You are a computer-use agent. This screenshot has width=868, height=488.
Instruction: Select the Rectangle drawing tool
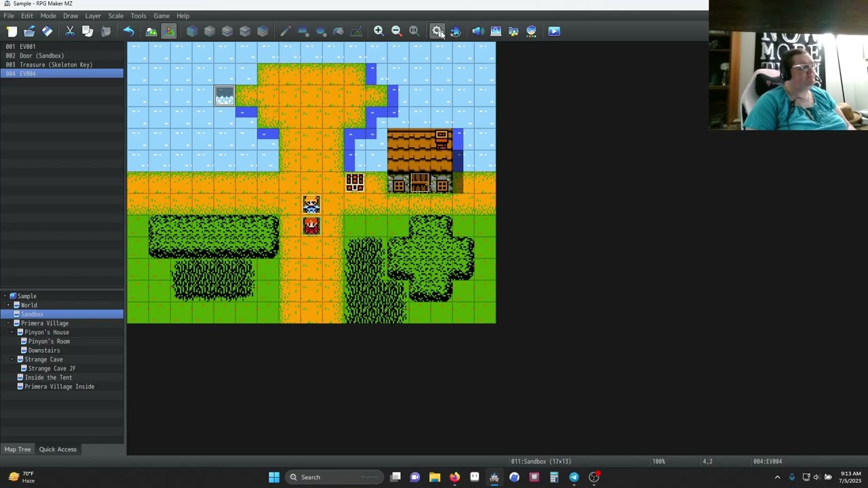pos(303,31)
